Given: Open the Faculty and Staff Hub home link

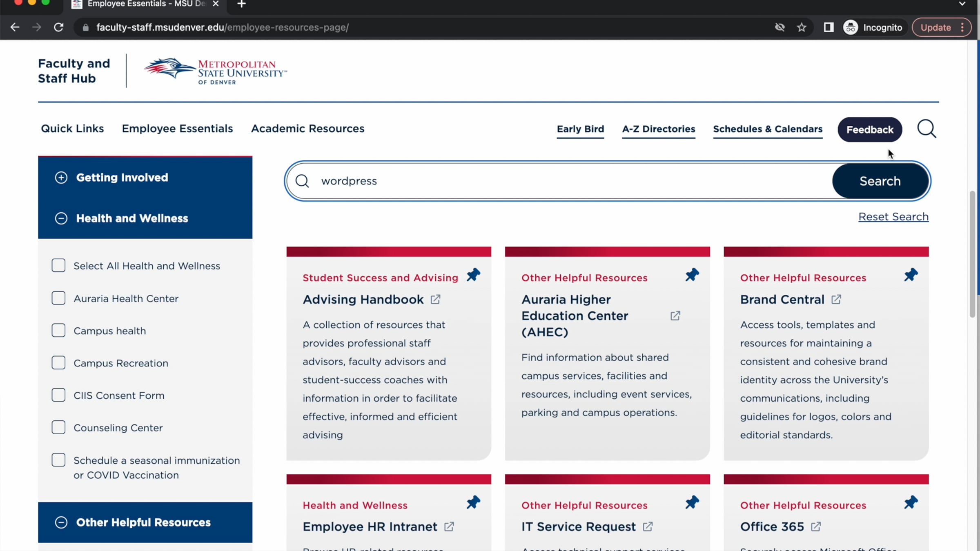Looking at the screenshot, I should (x=74, y=71).
